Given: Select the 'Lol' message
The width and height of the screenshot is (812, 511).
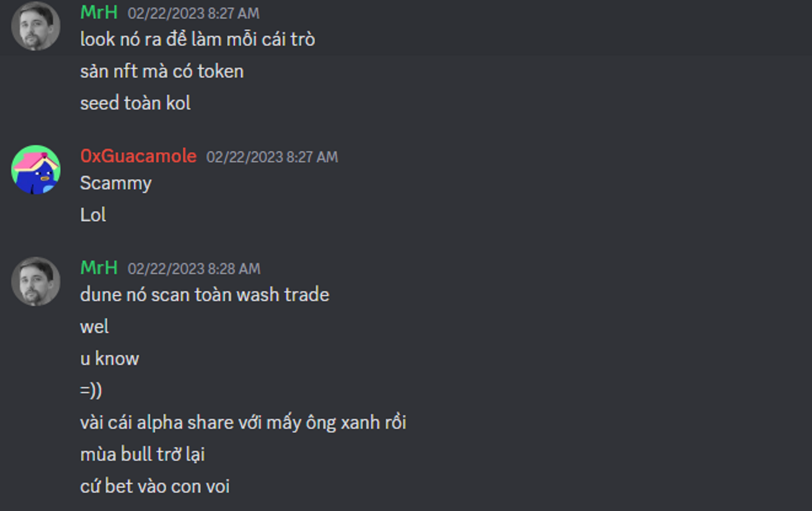Looking at the screenshot, I should (x=93, y=215).
